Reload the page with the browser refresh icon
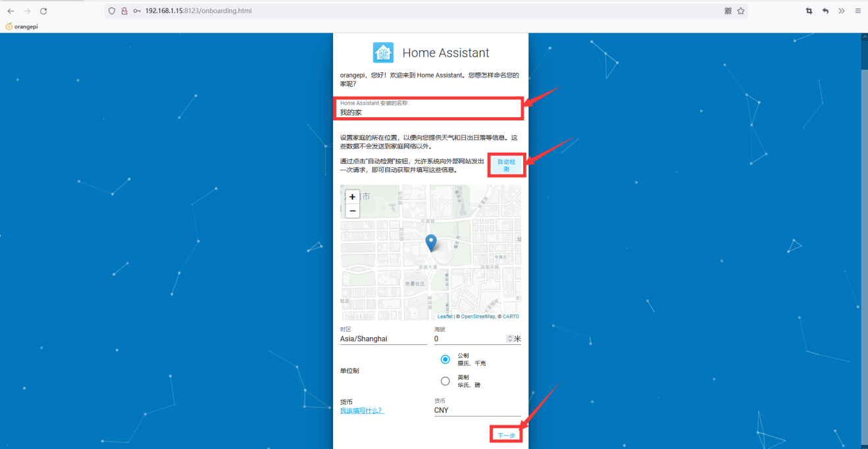 (x=43, y=11)
